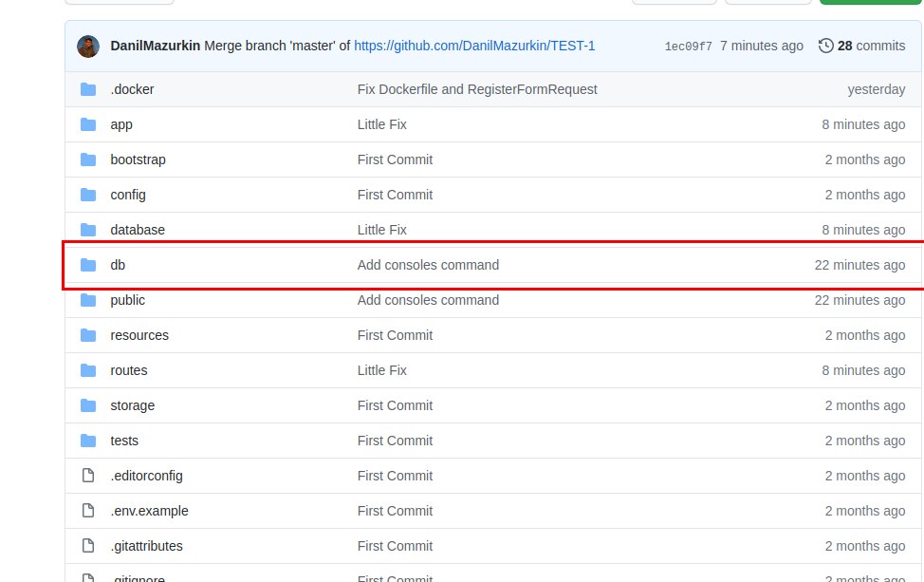Open the tests folder
This screenshot has width=924, height=582.
(124, 441)
